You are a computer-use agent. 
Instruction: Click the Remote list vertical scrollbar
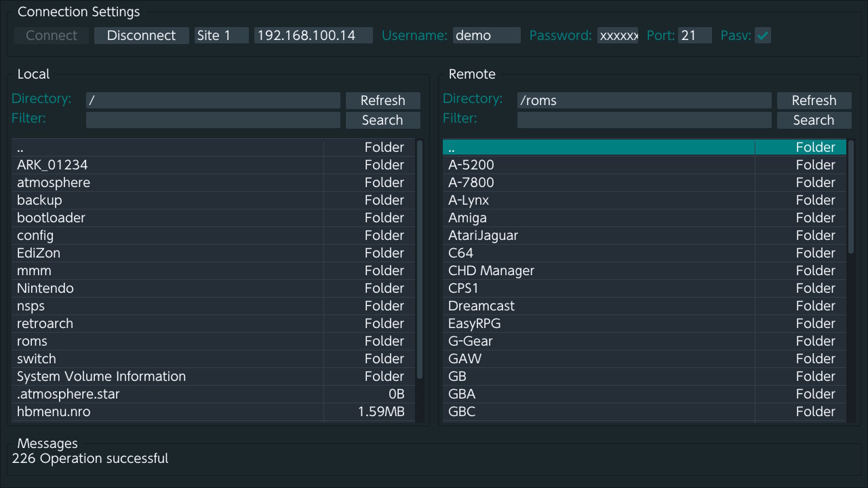click(x=851, y=197)
